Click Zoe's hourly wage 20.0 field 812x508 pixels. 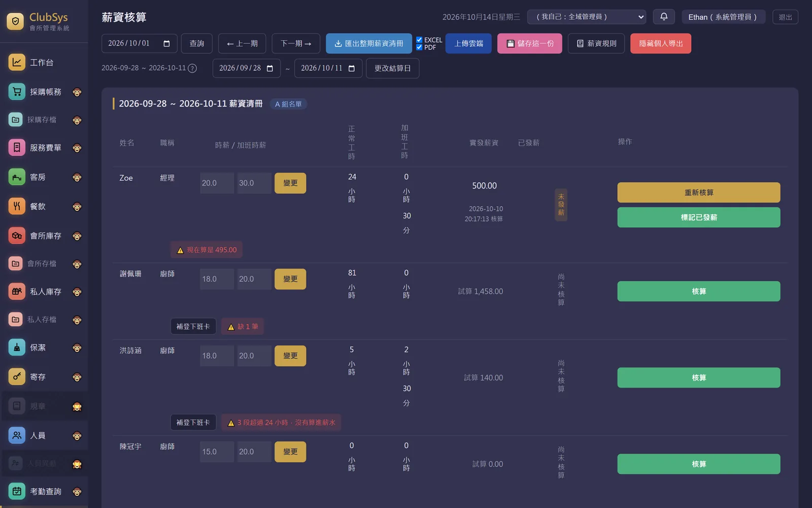(x=217, y=183)
